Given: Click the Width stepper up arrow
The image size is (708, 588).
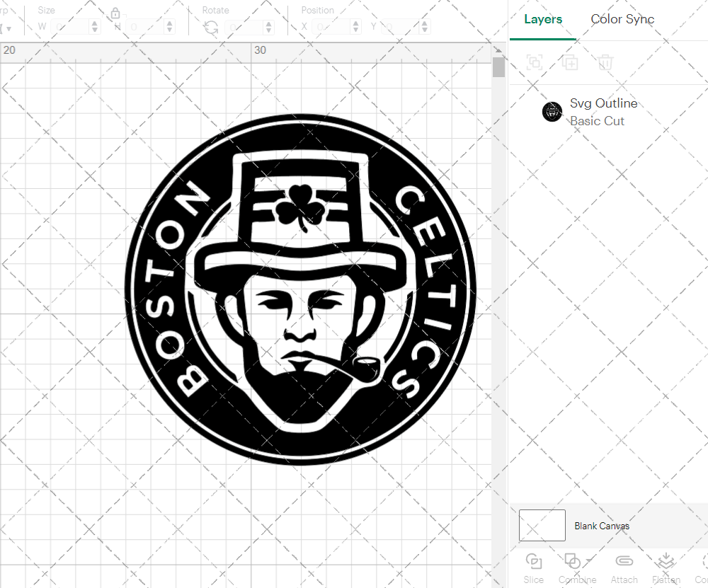Looking at the screenshot, I should 96,22.
